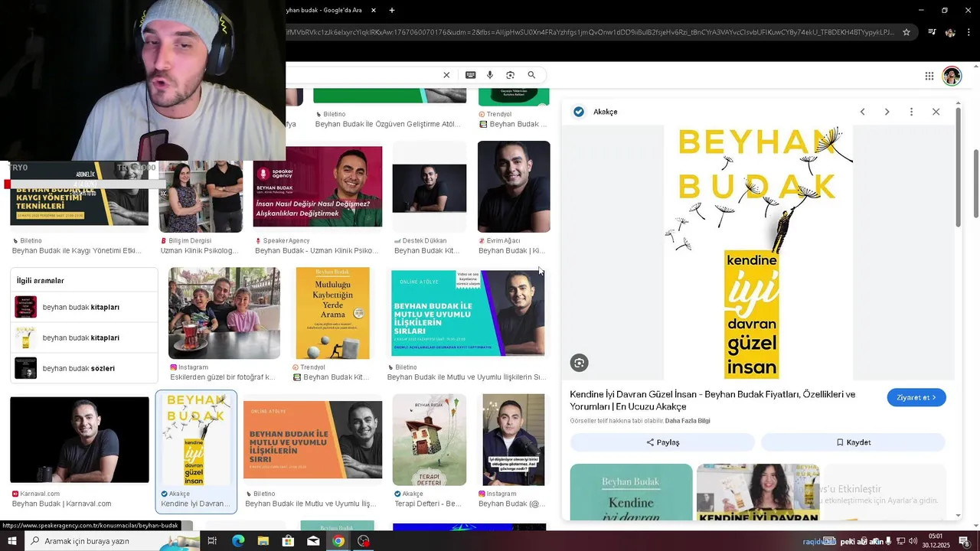Open the Google account profile picture
Viewport: 980px width, 551px height.
[x=952, y=76]
